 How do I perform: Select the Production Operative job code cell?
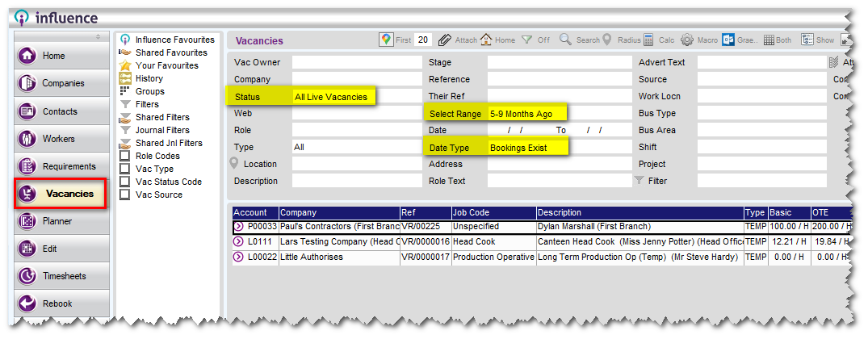click(x=494, y=257)
